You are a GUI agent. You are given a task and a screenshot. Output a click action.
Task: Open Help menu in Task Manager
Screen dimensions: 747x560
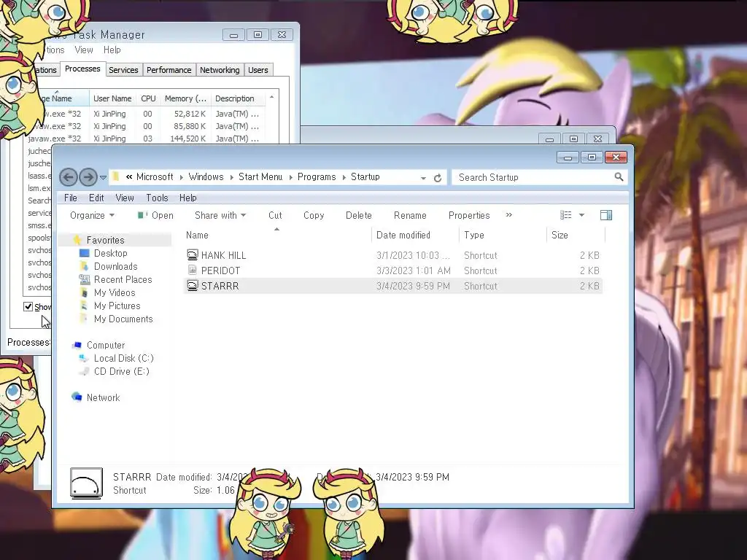tap(112, 50)
